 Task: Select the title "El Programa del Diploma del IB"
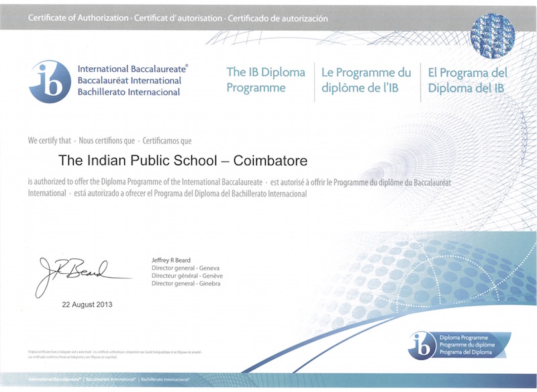[x=468, y=80]
